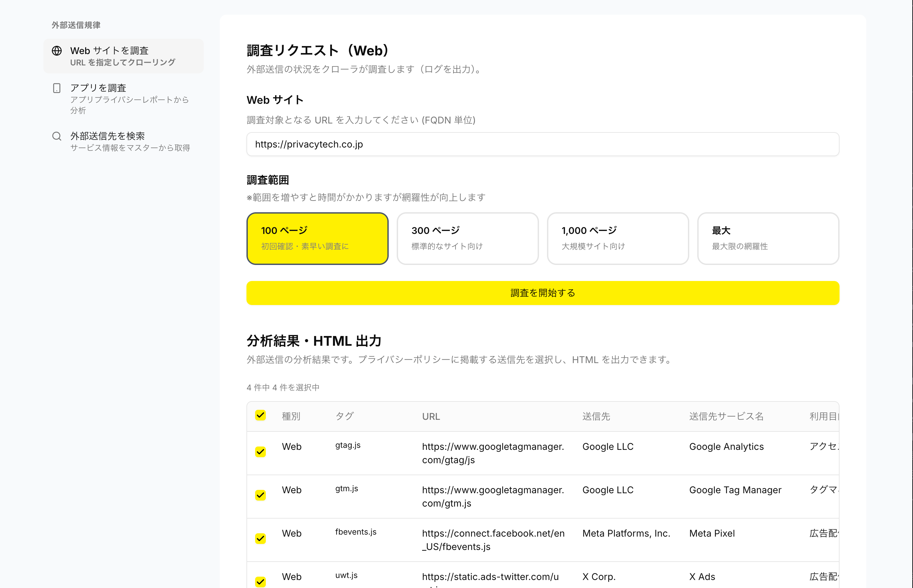Click Google LLC in the gtm.js row
Image resolution: width=913 pixels, height=588 pixels.
coord(608,490)
